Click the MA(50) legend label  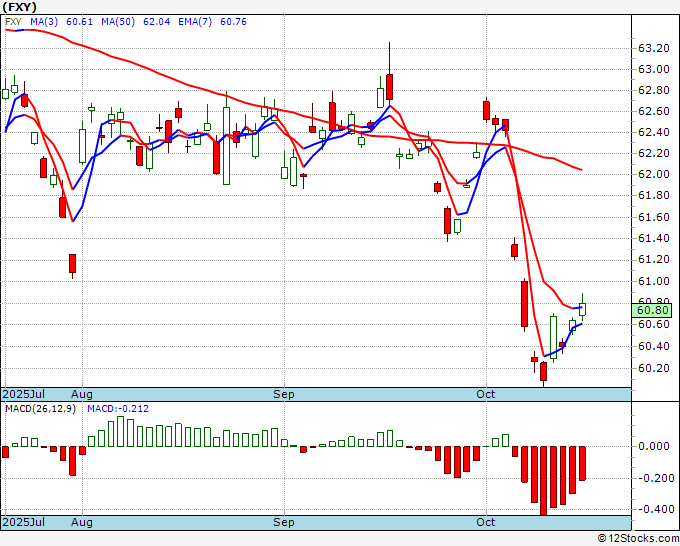click(x=118, y=22)
